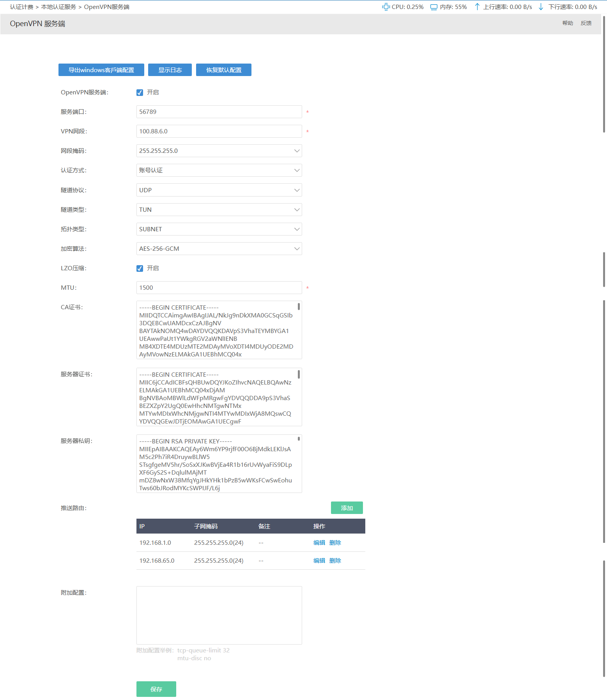
Task: Click the download speed arrow icon
Action: coord(541,7)
